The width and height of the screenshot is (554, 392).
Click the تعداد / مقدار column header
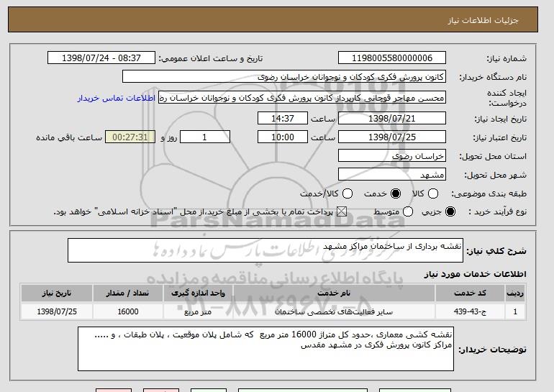(127, 293)
